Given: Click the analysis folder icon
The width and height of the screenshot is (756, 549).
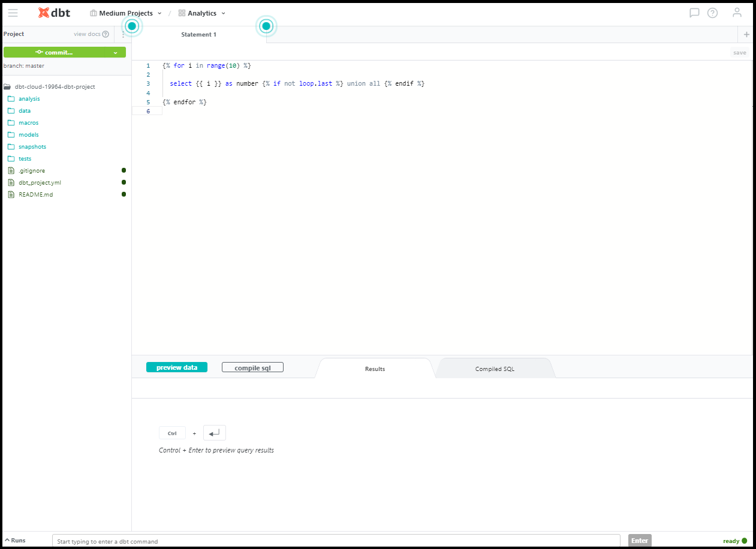Looking at the screenshot, I should 11,99.
